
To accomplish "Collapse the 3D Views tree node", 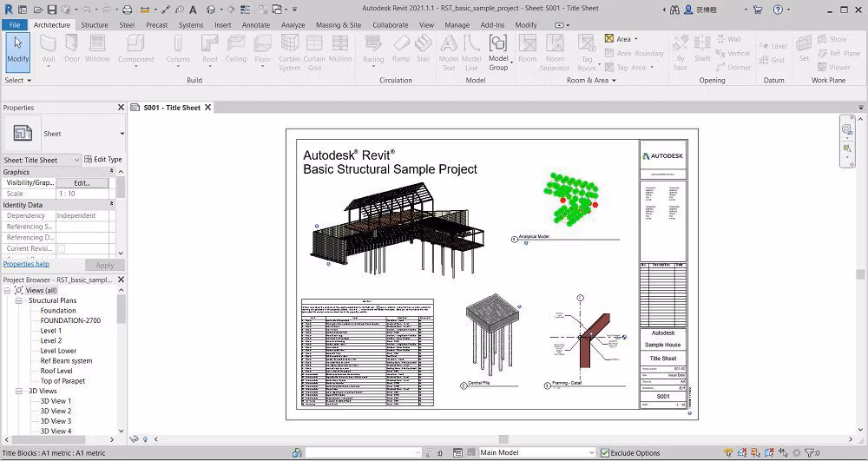I will pyautogui.click(x=19, y=391).
